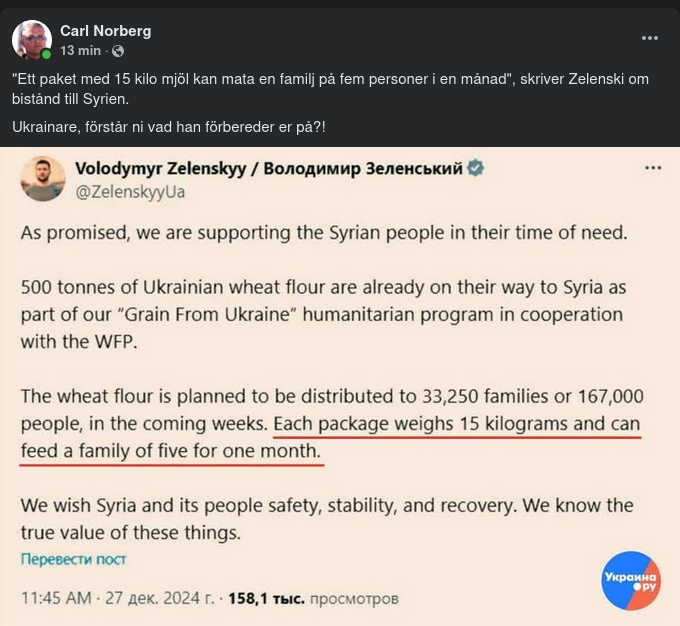Click the tweet paragraph beginning "As promised"
Image resolution: width=680 pixels, height=626 pixels.
click(x=323, y=232)
